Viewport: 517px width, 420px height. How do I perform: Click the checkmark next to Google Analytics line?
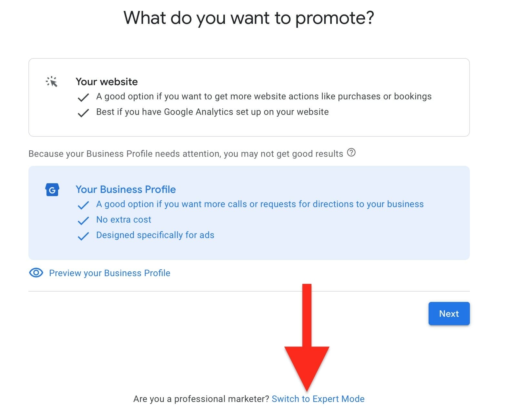[83, 113]
